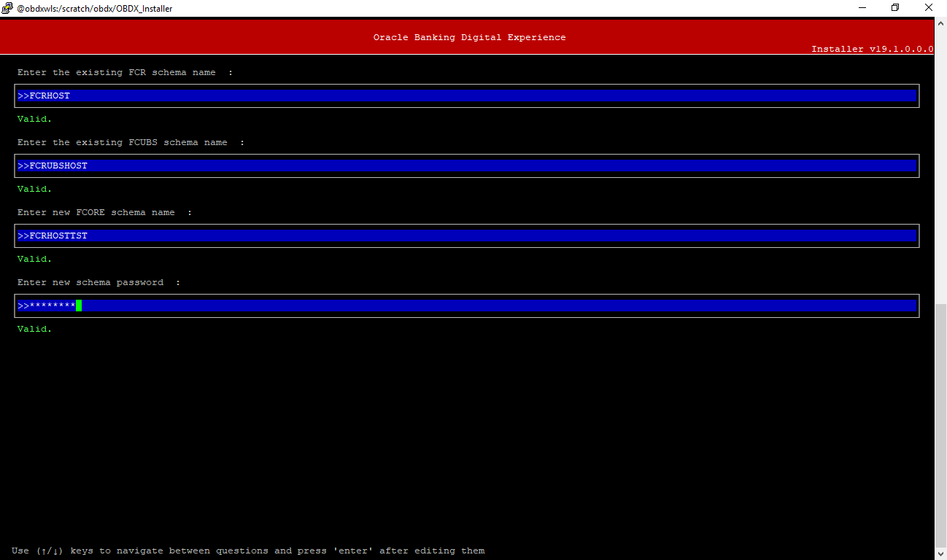Click 'Enter new schema password' prompt
The width and height of the screenshot is (947, 560).
point(90,282)
